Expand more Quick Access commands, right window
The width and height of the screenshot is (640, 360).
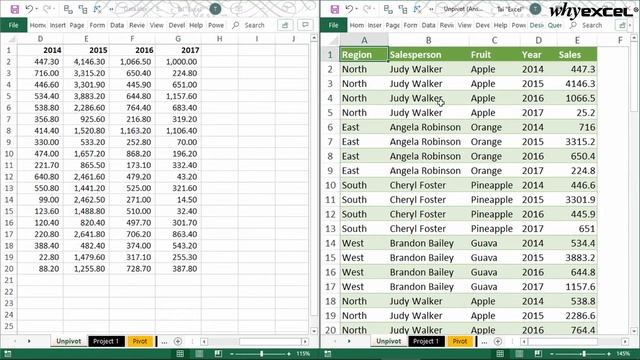431,9
